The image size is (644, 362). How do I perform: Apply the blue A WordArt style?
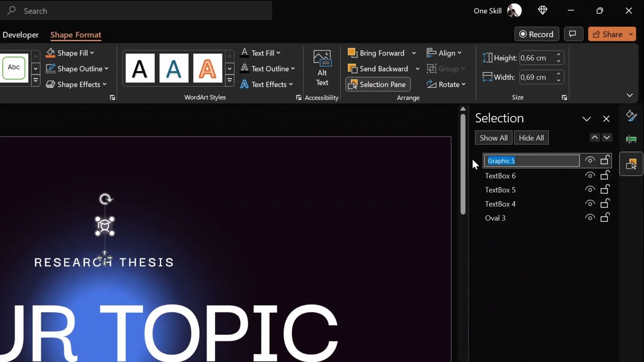coord(174,68)
